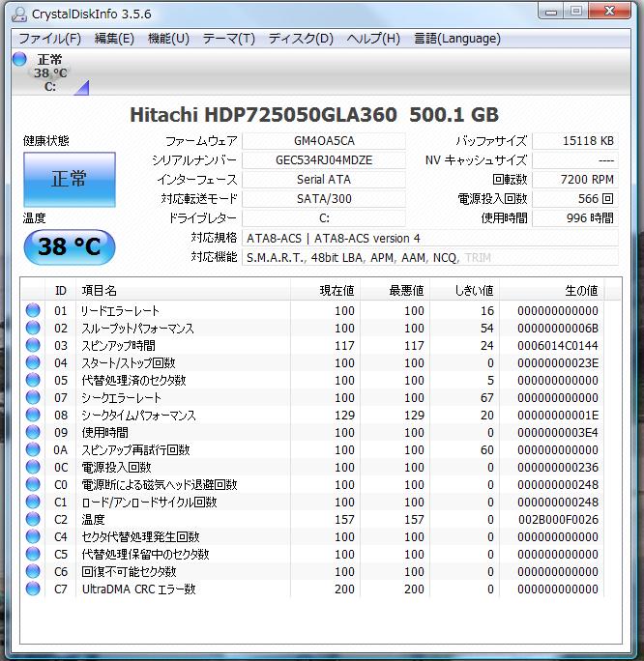Viewport: 644px width, 661px height.
Task: Select raw value 0000000003E4
Action: tap(558, 433)
